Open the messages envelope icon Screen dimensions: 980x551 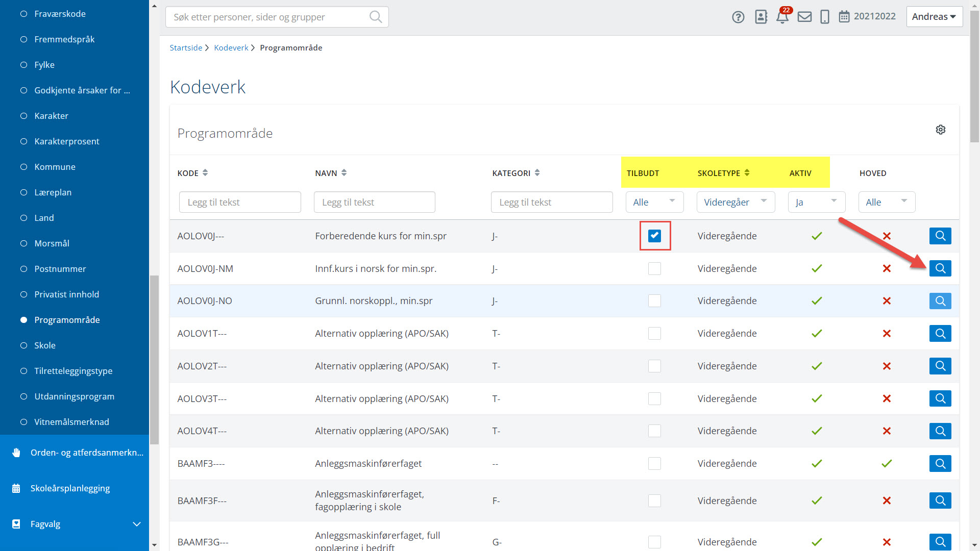point(805,17)
